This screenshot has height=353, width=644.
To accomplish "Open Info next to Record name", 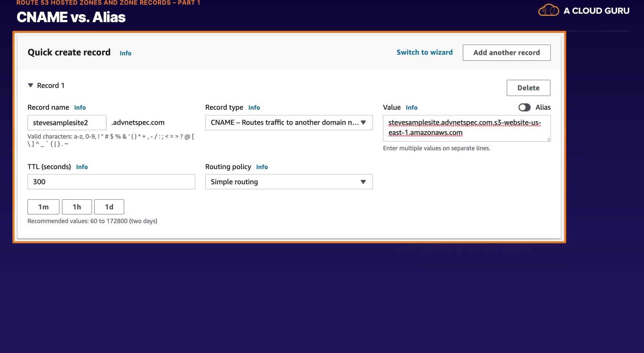I will (x=80, y=107).
